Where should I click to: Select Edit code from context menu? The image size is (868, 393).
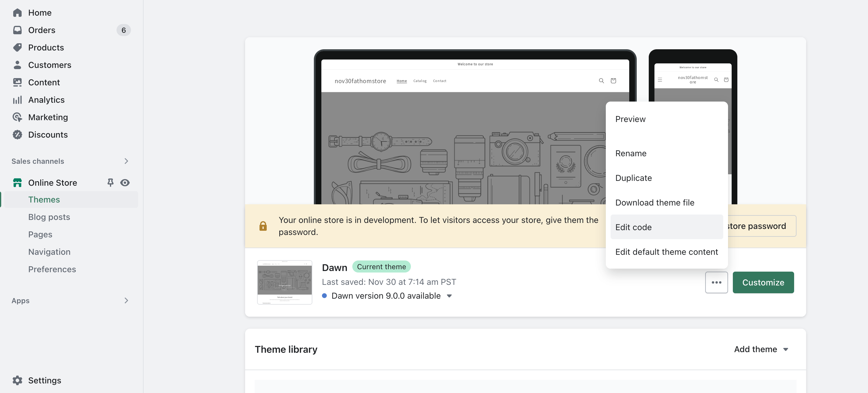(633, 226)
